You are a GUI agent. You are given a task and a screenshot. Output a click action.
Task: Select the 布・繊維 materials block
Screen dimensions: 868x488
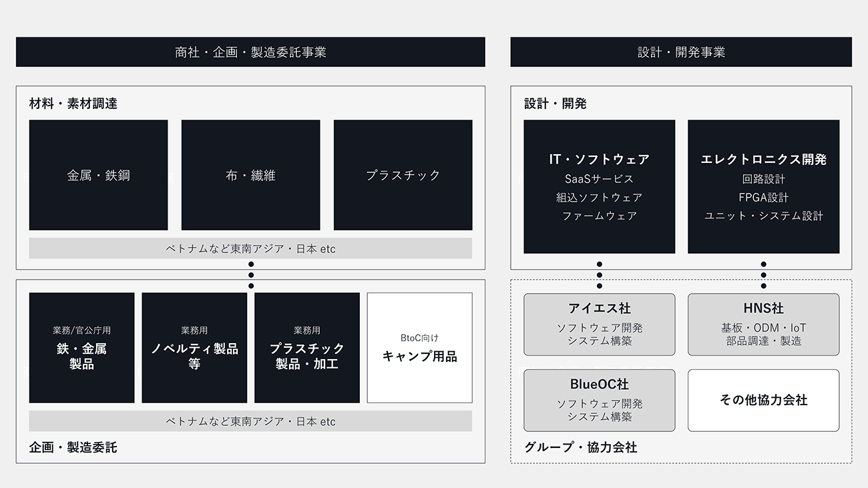pos(250,175)
